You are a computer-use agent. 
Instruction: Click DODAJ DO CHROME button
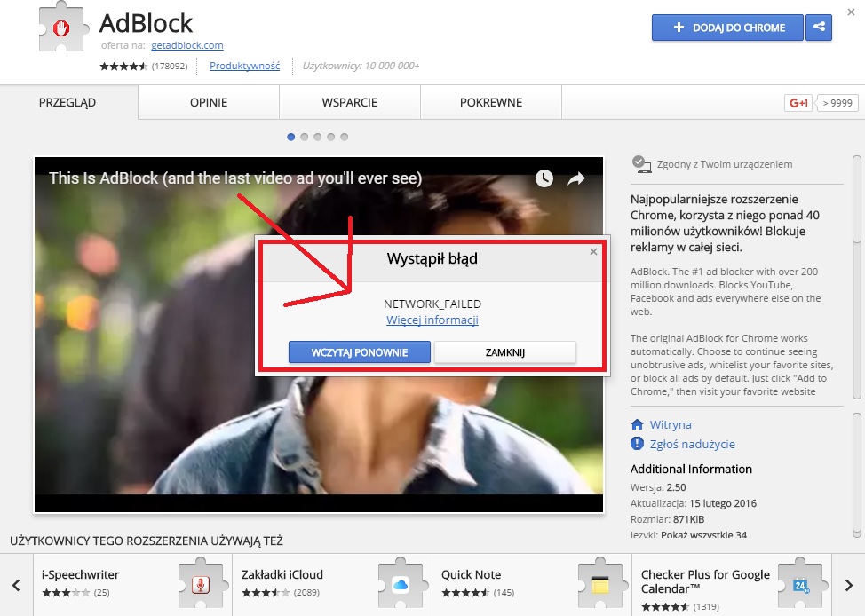point(727,27)
